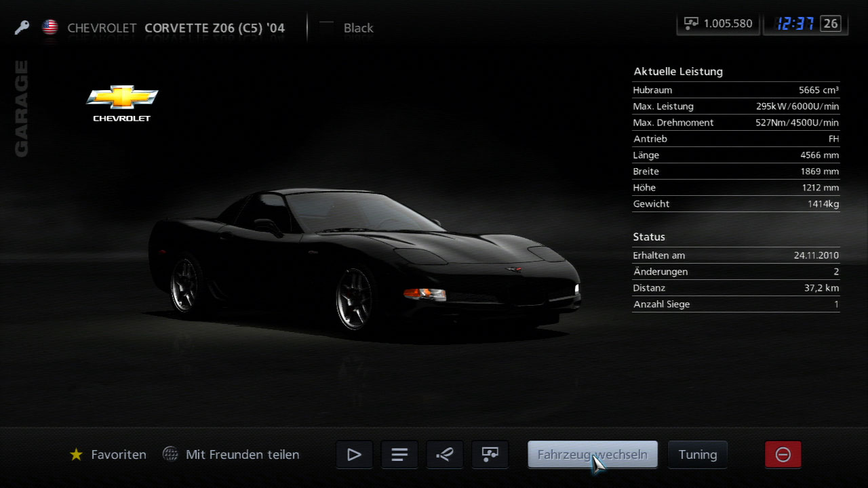Click the key icon at top left
Image resolution: width=868 pixels, height=488 pixels.
22,28
